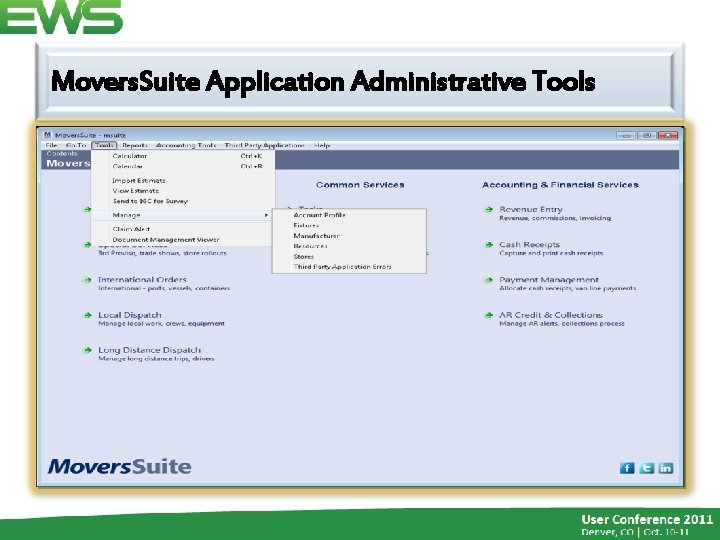Viewport: 720px width, 540px height.
Task: Select Send to MC for Survey
Action: coord(183,201)
